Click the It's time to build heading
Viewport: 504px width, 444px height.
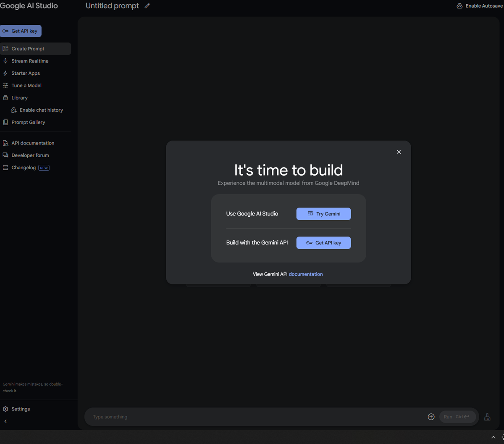pyautogui.click(x=289, y=170)
